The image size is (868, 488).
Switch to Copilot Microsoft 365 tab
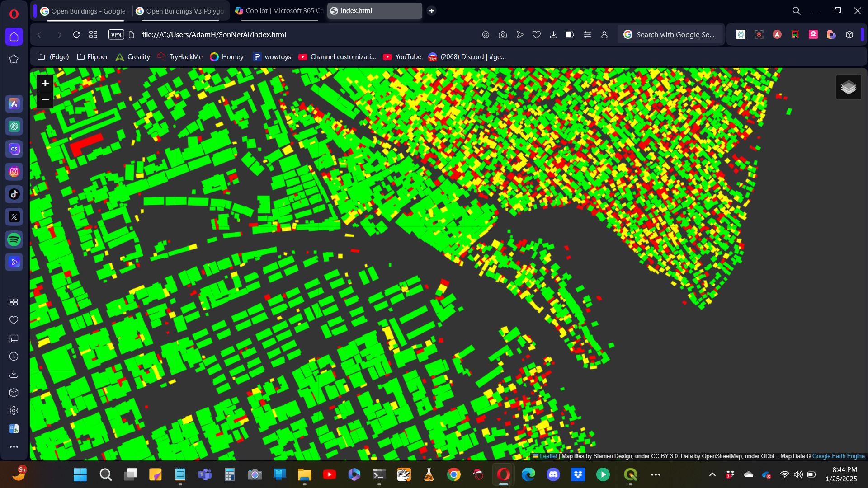click(279, 11)
